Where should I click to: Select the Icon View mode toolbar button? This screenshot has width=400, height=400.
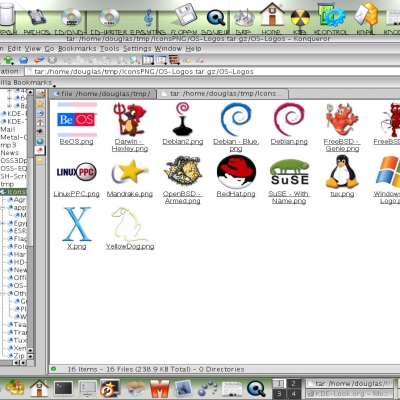click(x=148, y=60)
